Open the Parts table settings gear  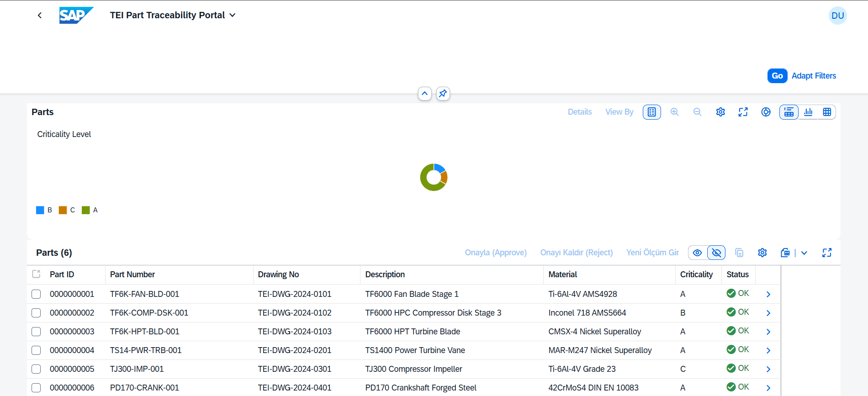(x=762, y=253)
